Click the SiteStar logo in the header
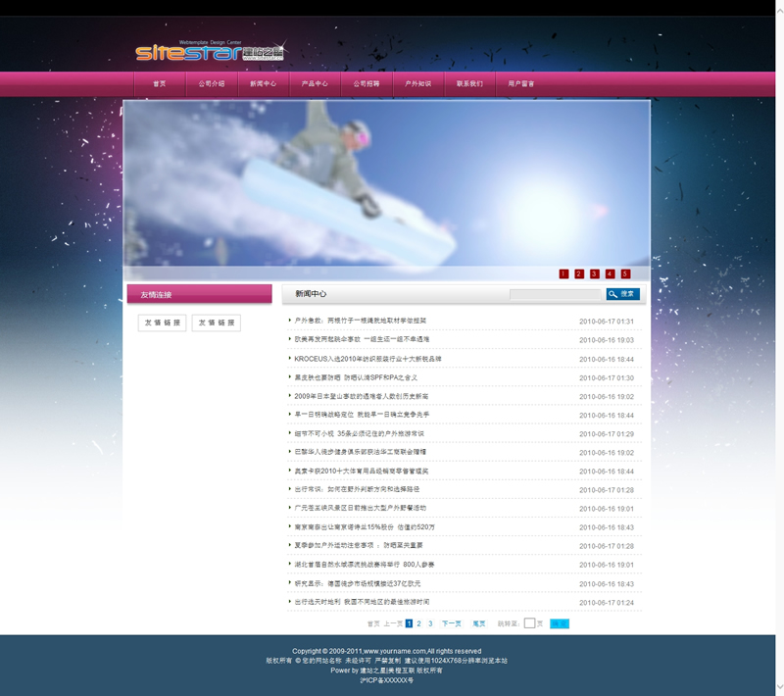 pos(209,51)
